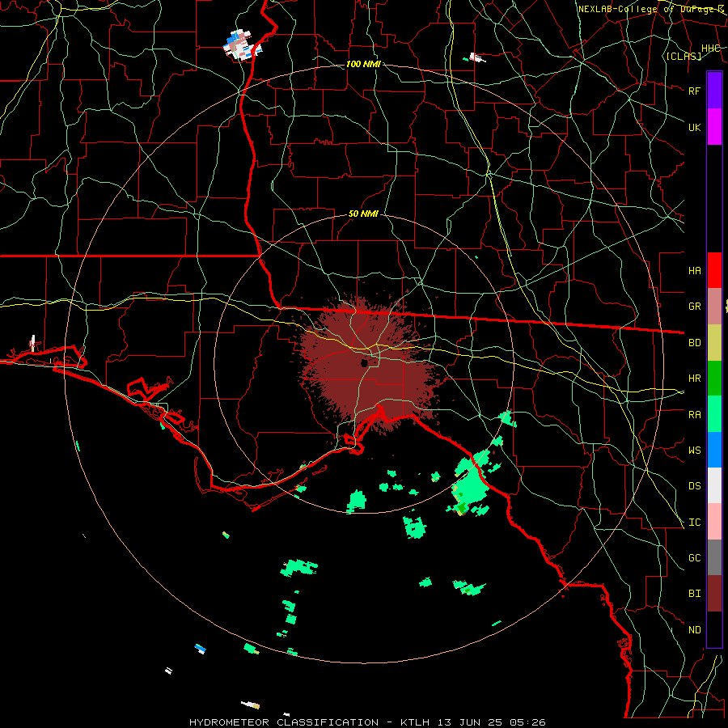Select the yellow BD big drops swatch
Image resolution: width=728 pixels, height=728 pixels.
pos(714,343)
